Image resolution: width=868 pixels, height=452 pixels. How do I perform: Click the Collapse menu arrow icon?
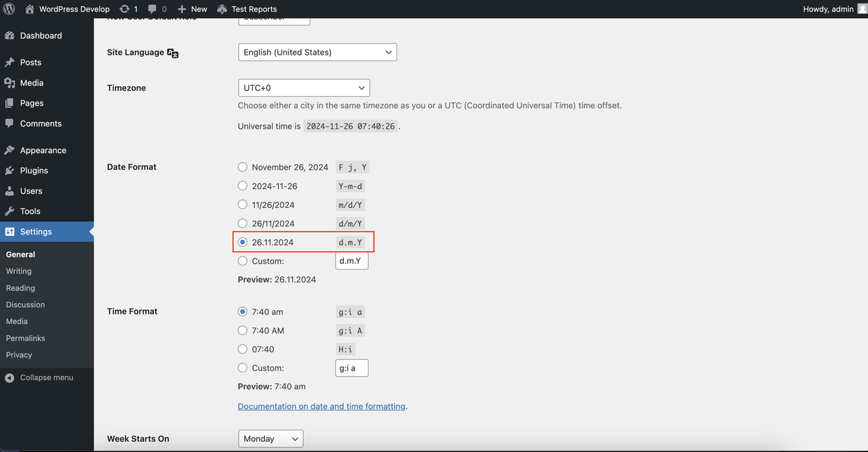tap(9, 378)
